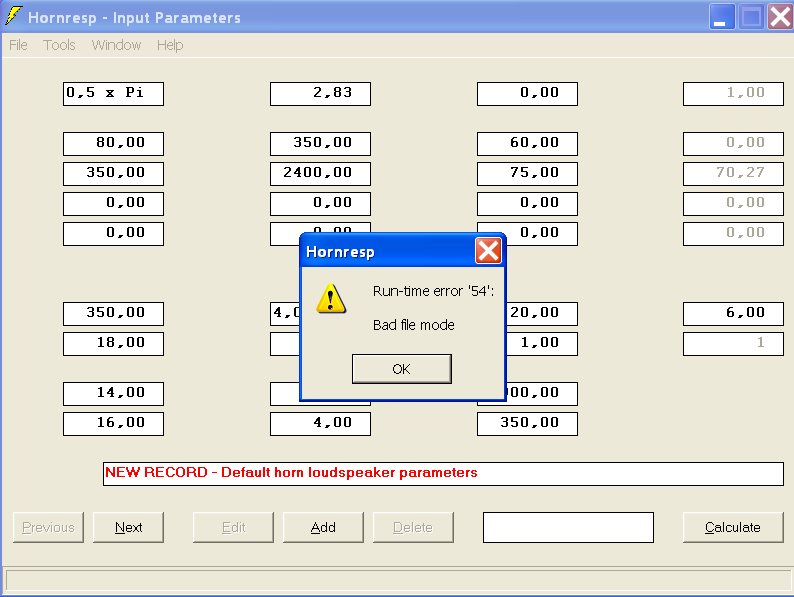The width and height of the screenshot is (794, 597).
Task: Click the field showing 80,00
Action: 113,144
